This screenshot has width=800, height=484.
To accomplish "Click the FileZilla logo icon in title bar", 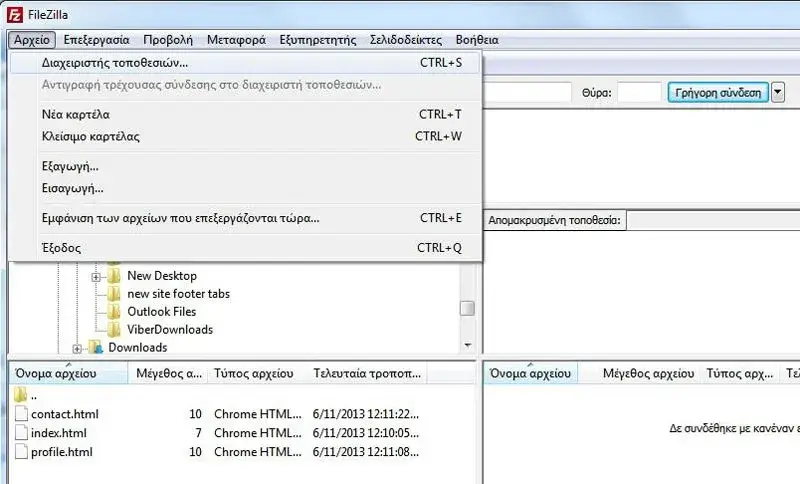I will coord(14,14).
